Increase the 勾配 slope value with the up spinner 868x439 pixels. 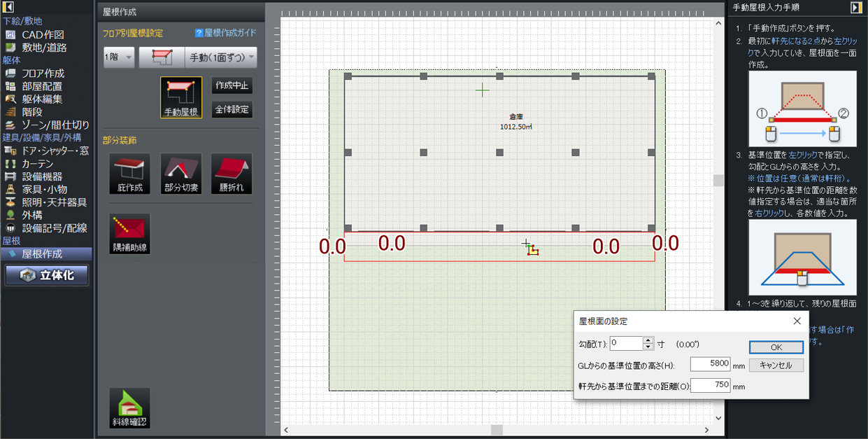click(648, 340)
